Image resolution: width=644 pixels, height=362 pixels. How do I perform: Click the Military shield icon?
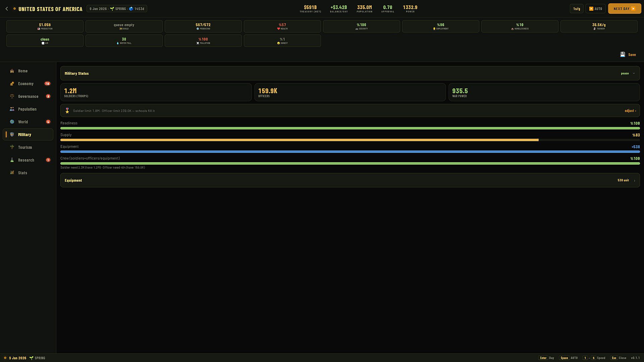click(12, 135)
